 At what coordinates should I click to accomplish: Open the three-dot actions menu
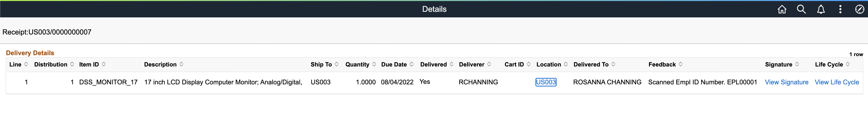840,9
